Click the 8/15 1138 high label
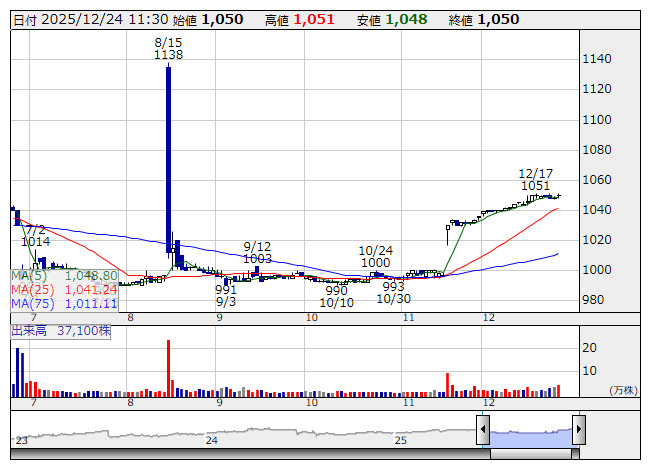Screen dimensions: 653x470 (168, 49)
